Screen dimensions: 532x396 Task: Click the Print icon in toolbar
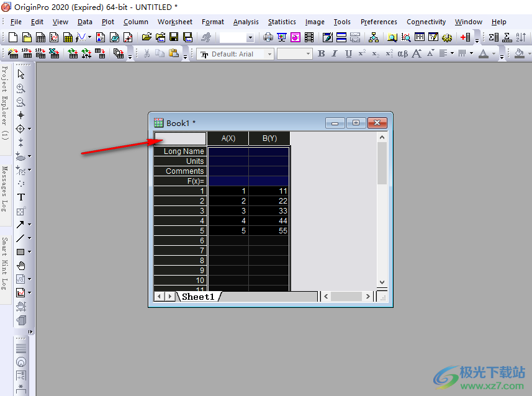(x=268, y=37)
